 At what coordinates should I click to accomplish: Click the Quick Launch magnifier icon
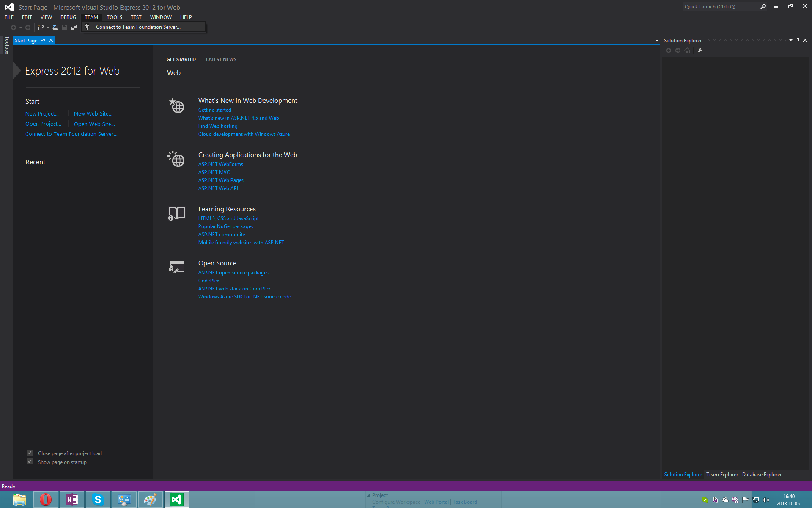tap(763, 7)
